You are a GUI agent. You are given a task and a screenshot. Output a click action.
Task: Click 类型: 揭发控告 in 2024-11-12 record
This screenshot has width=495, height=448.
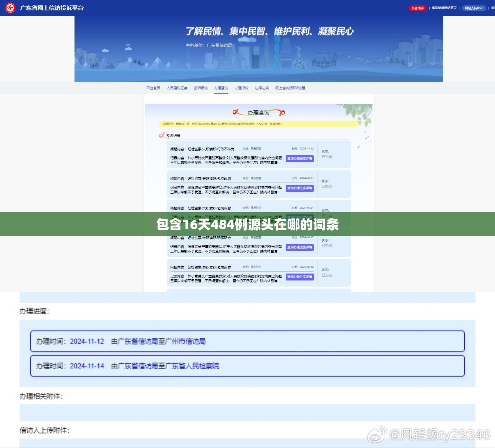(x=252, y=149)
